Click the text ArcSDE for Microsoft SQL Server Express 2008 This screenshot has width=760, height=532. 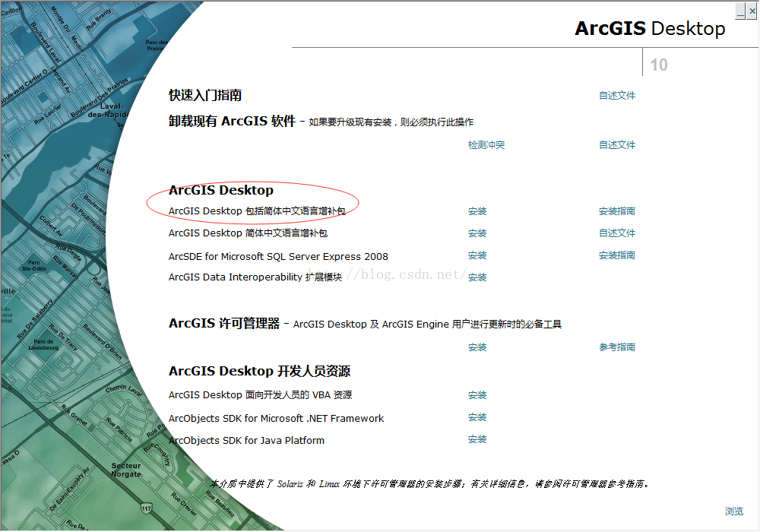coord(278,256)
